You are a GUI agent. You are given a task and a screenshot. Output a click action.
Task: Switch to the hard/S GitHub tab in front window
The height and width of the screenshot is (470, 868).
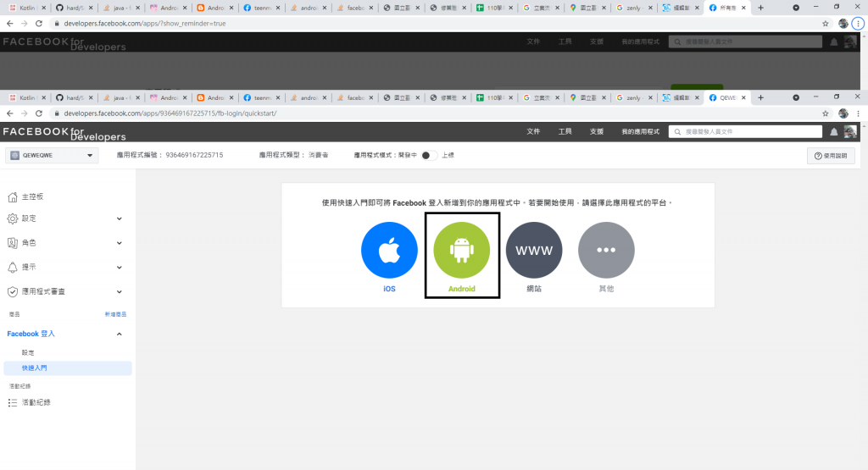pyautogui.click(x=74, y=98)
